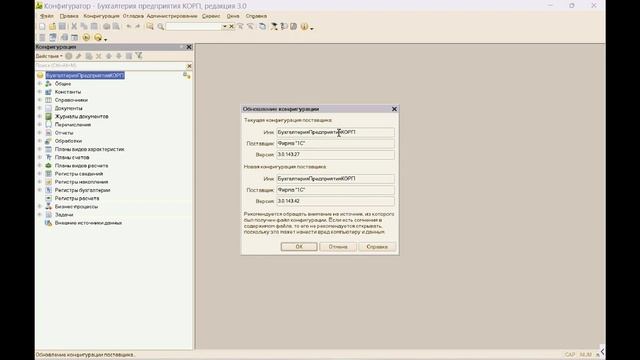Select Внешние источники данных in the tree

click(88, 223)
